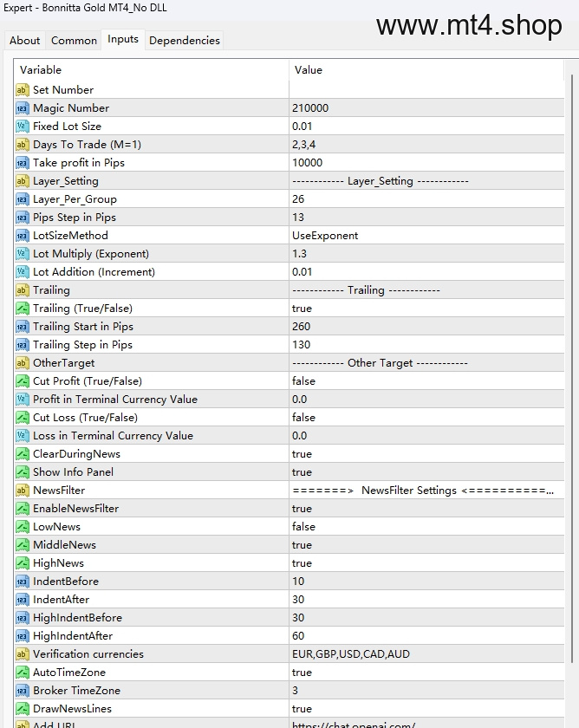The width and height of the screenshot is (579, 728).
Task: Click the Fixed Lot Size double icon
Action: point(23,127)
